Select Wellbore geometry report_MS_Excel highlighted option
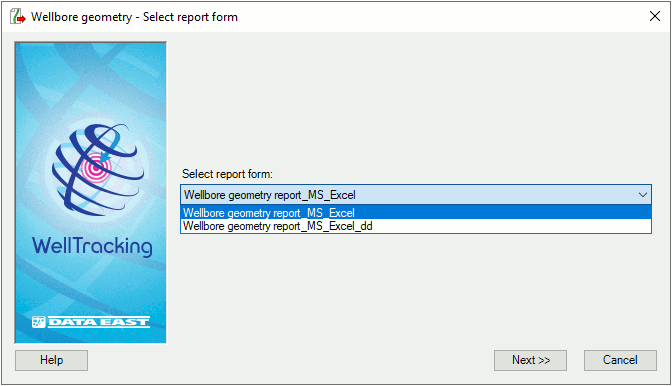This screenshot has height=386, width=672. point(416,212)
